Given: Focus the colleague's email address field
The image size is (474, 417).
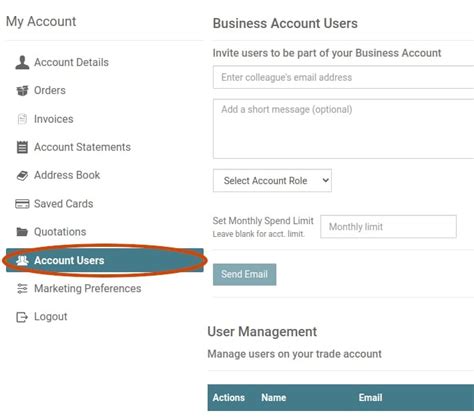Looking at the screenshot, I should 343,77.
